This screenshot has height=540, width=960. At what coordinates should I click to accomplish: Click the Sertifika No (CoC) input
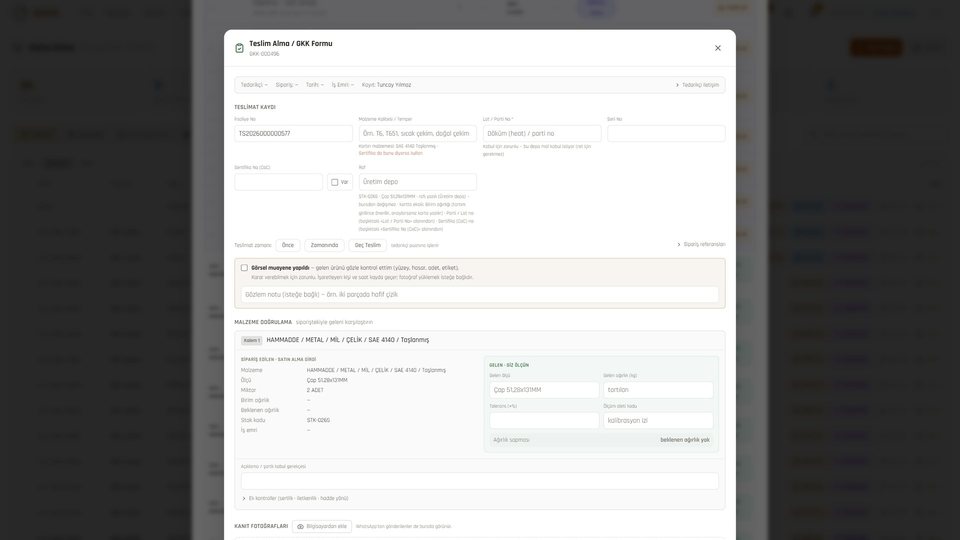point(279,182)
